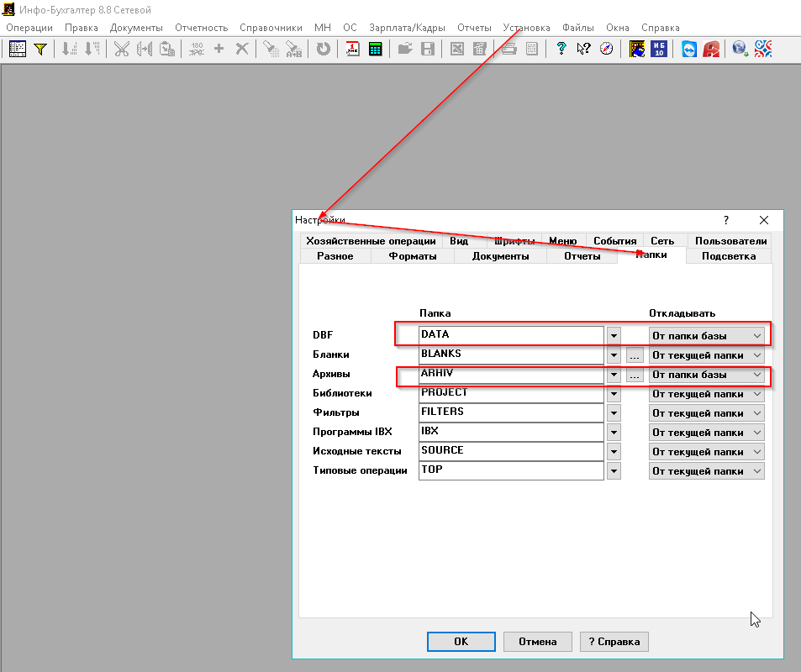Open the Справочники menu

click(x=271, y=28)
